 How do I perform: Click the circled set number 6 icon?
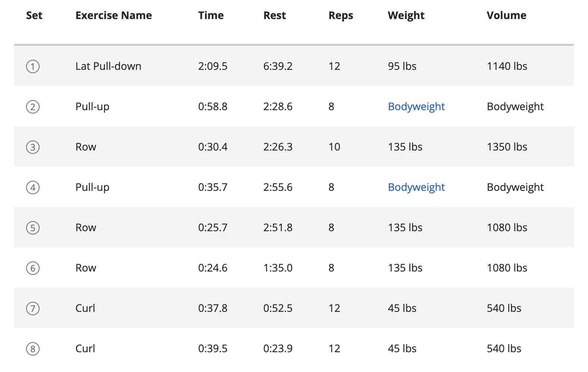(x=33, y=268)
